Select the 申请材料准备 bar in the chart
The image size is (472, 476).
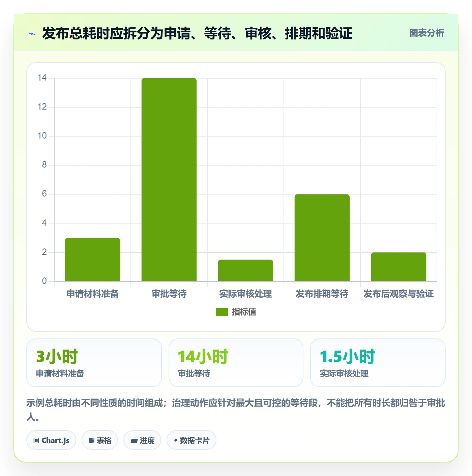click(x=92, y=260)
